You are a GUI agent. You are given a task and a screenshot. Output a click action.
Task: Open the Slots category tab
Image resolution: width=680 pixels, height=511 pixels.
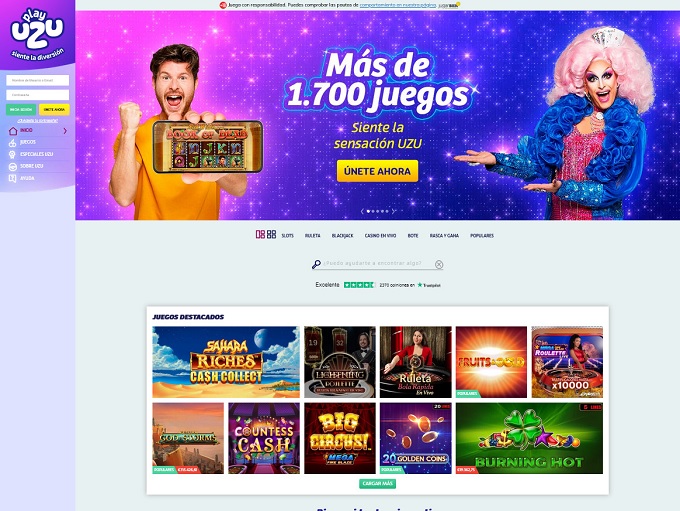coord(288,236)
